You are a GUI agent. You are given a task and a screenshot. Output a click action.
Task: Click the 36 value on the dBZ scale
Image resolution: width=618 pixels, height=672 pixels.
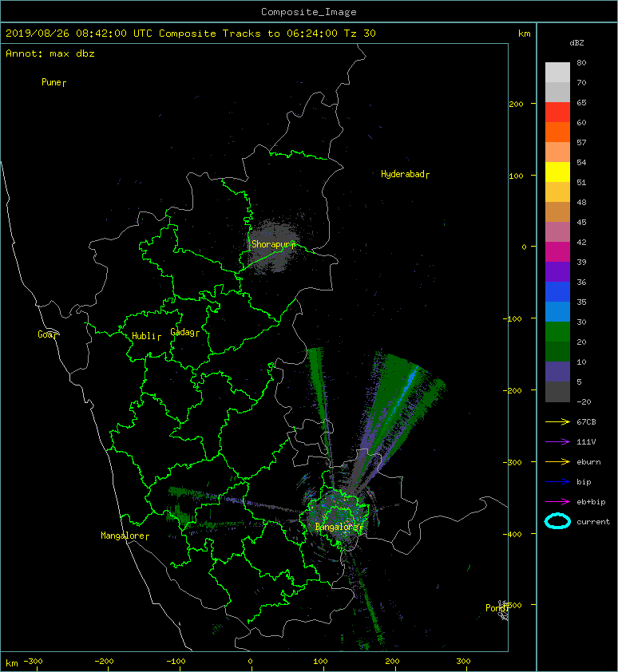click(x=581, y=282)
